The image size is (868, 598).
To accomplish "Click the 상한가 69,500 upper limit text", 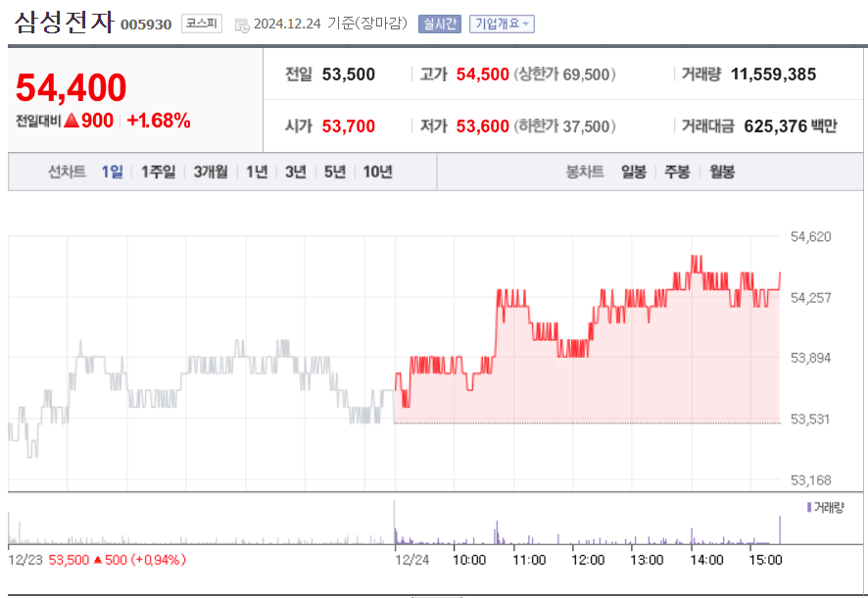I will [x=564, y=75].
